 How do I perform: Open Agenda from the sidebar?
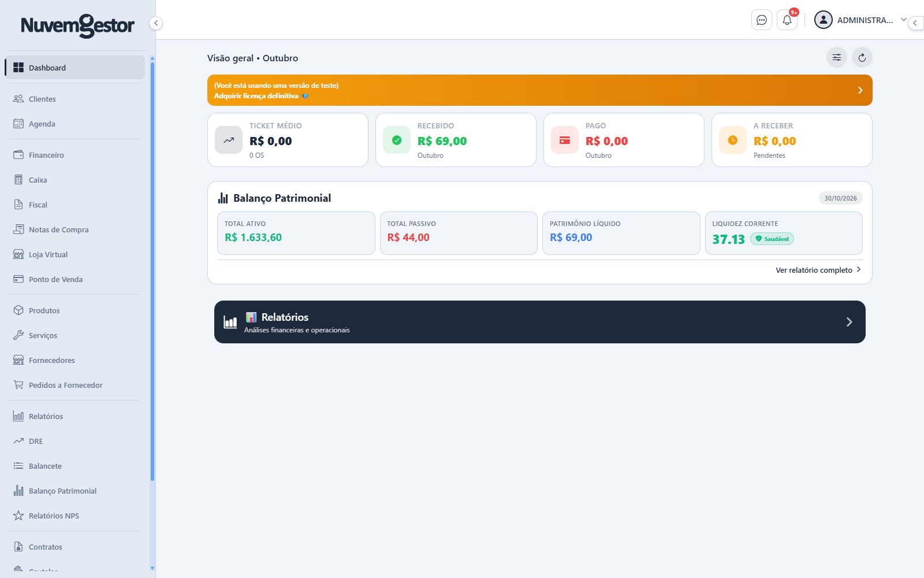[75, 124]
